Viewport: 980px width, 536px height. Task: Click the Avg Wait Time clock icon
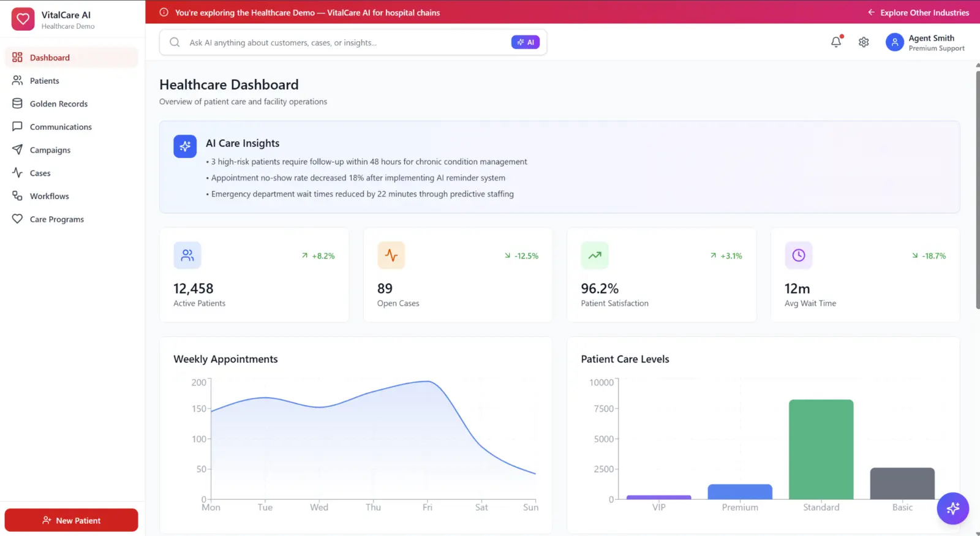[799, 255]
